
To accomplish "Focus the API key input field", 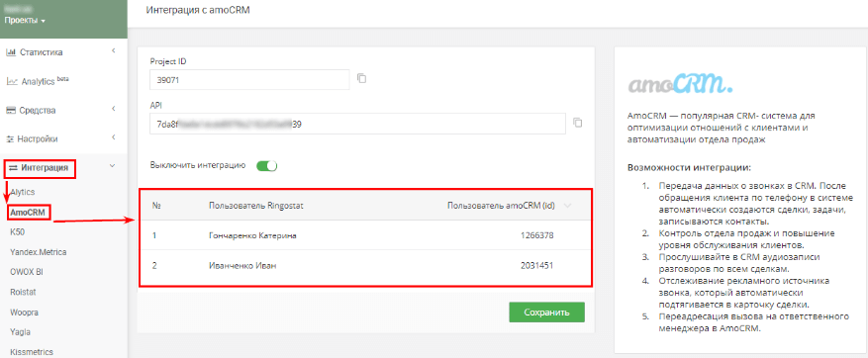I will click(357, 125).
